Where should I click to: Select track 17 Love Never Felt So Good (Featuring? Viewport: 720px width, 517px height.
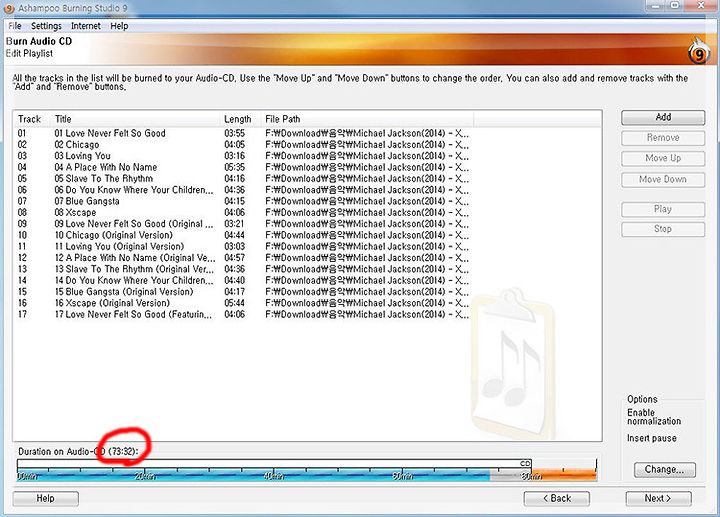point(243,315)
